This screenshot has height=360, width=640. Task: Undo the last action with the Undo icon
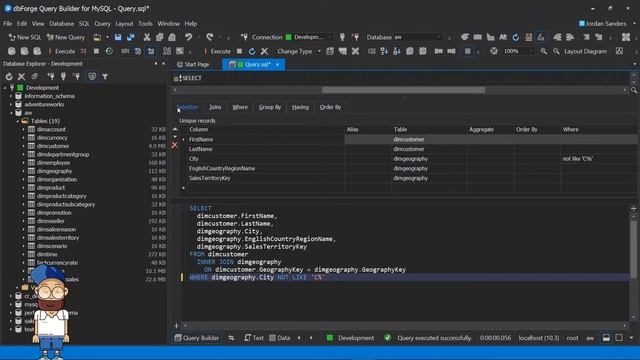188,37
